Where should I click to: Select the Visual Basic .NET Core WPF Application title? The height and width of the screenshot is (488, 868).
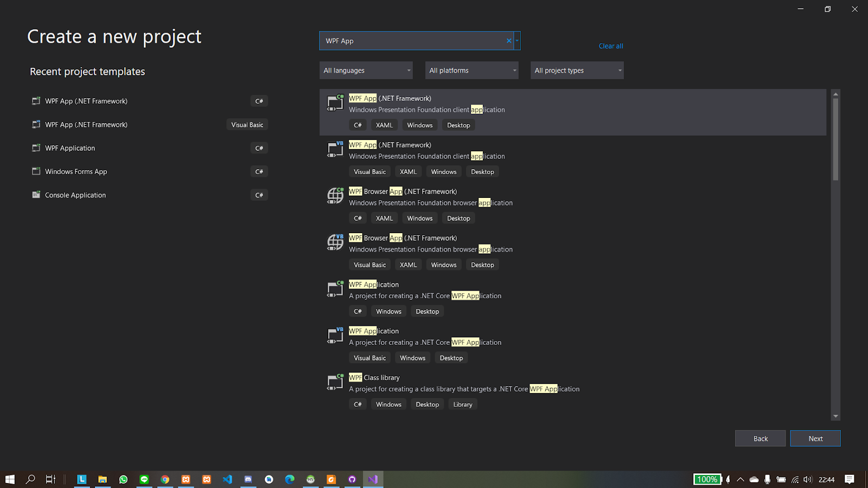[x=374, y=331]
